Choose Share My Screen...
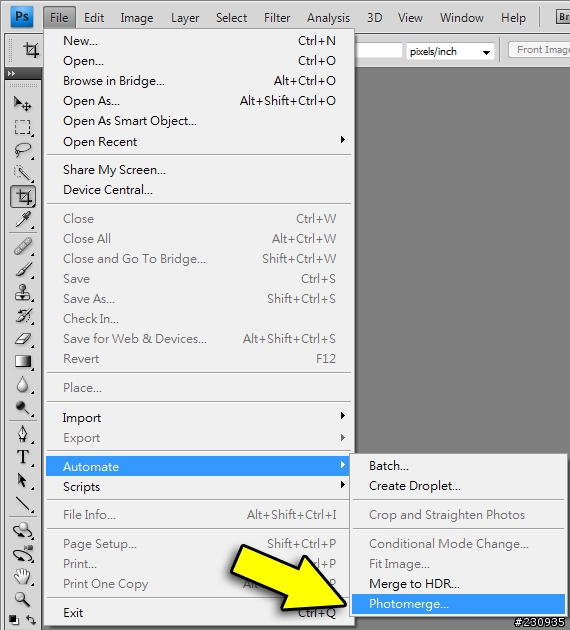Viewport: 570px width, 630px height. 199,170
